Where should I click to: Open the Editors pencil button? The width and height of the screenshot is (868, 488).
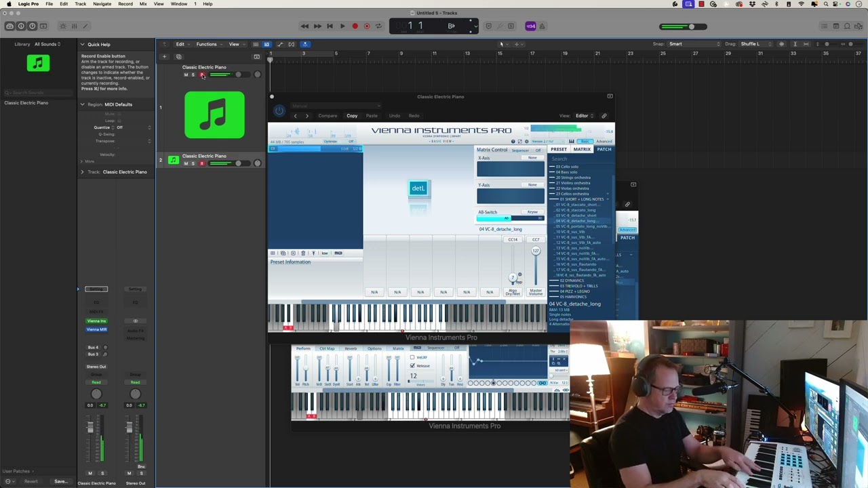pos(85,26)
